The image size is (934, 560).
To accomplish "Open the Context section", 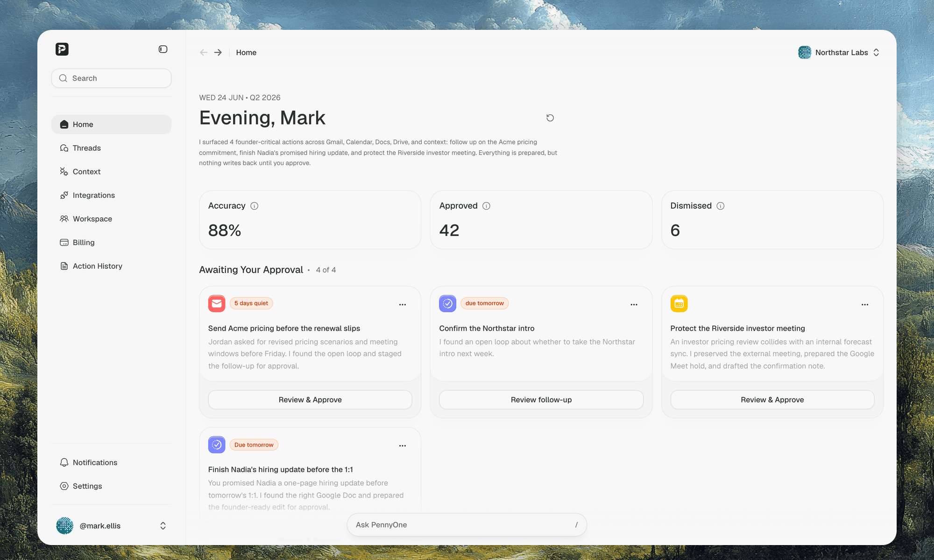I will coord(111,172).
